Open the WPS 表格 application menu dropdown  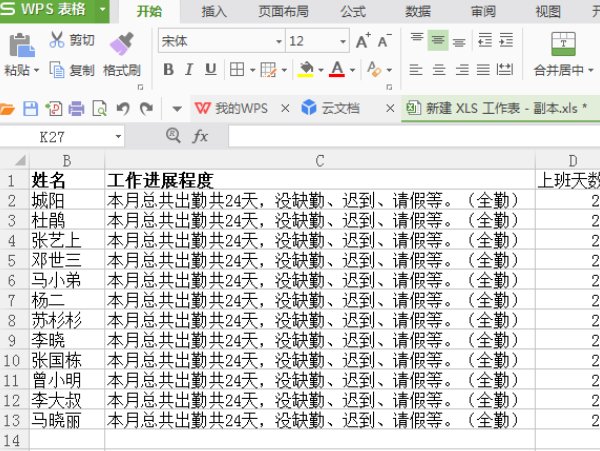[103, 10]
